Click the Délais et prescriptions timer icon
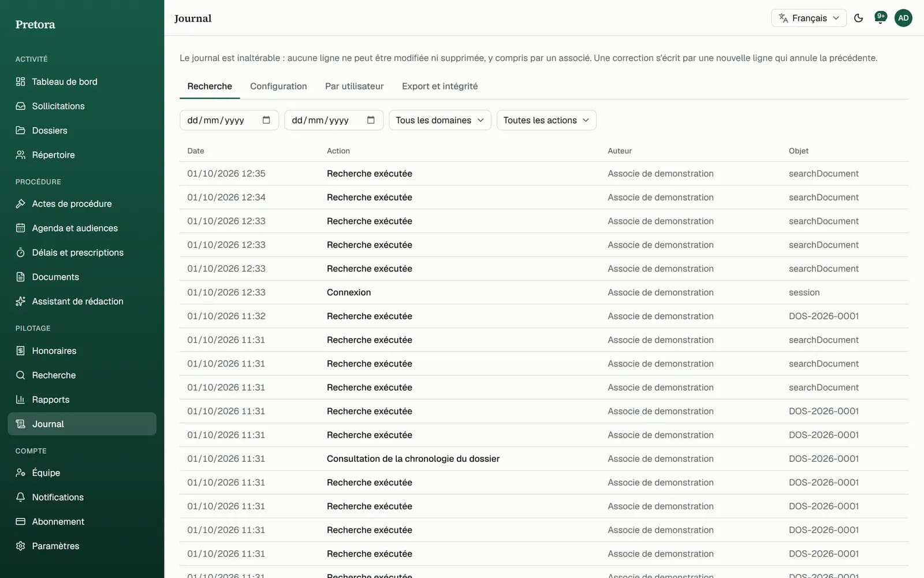Screen dimensions: 924x578 tap(21, 253)
